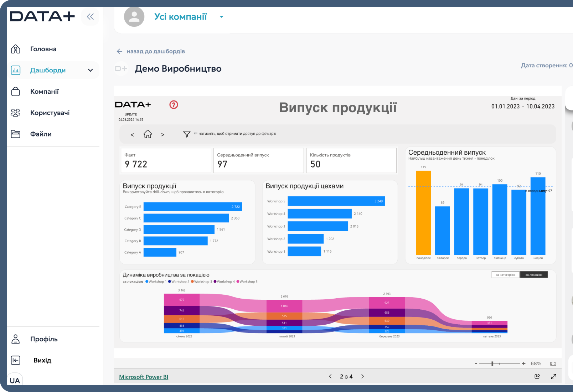Click Workshop 3 legend marker
Viewport: 573px width, 392px height.
[192, 282]
